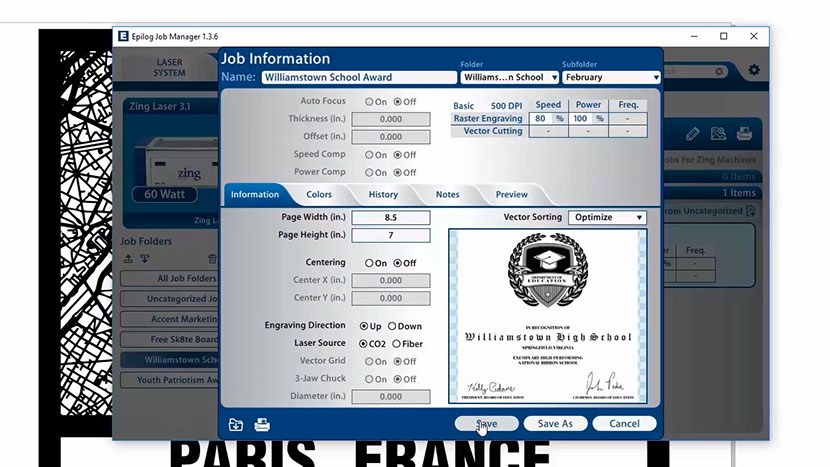Click the upload icon under Job Folders
The height and width of the screenshot is (467, 830).
pyautogui.click(x=128, y=259)
